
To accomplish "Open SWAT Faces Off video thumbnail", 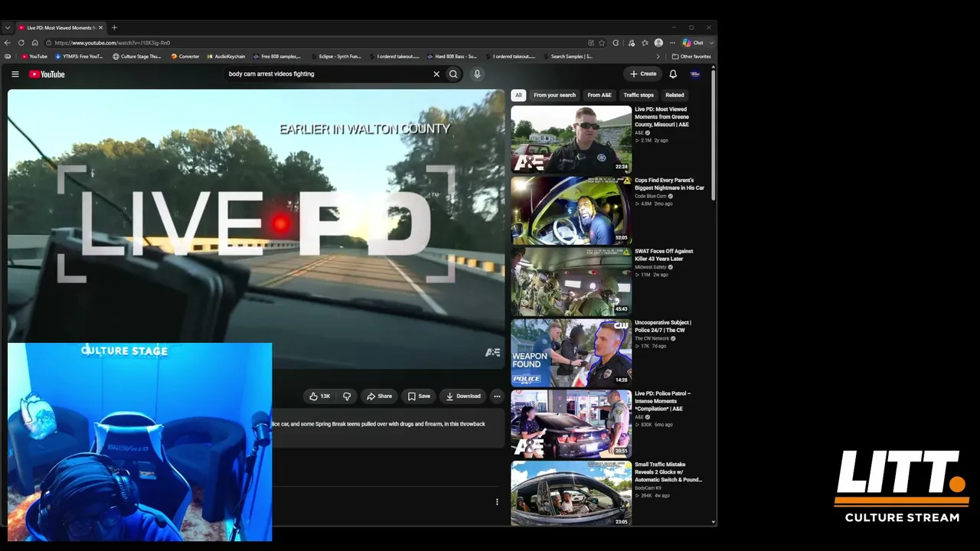I will (571, 282).
